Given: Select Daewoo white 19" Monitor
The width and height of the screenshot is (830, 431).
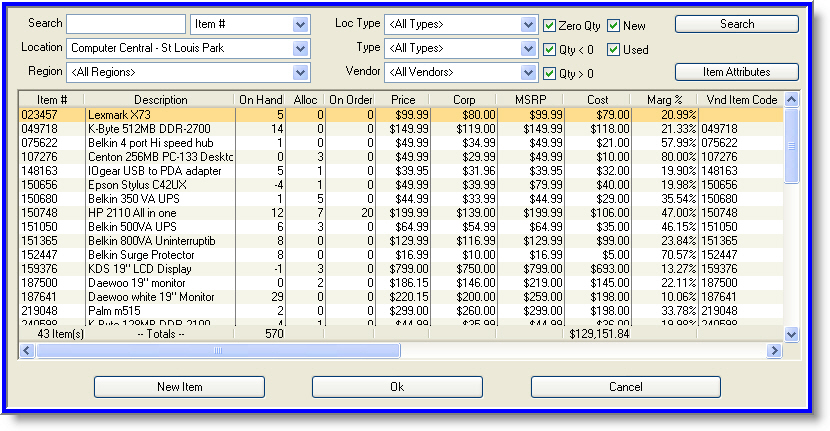Looking at the screenshot, I should tap(401, 297).
